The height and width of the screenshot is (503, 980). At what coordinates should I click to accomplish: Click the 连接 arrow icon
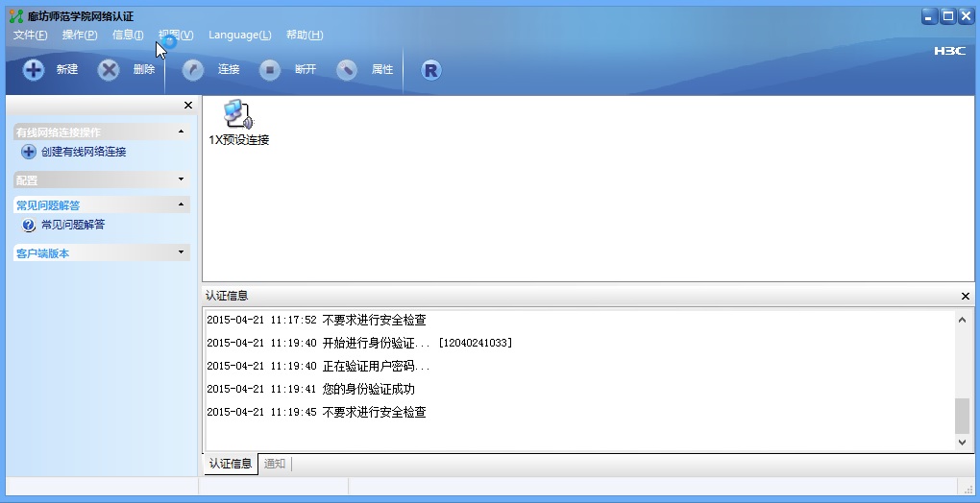[x=193, y=69]
